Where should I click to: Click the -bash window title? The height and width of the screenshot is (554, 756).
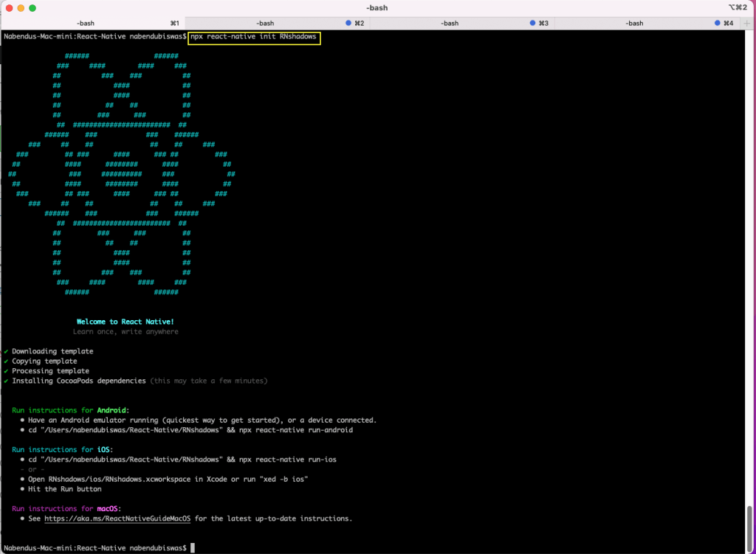click(377, 8)
